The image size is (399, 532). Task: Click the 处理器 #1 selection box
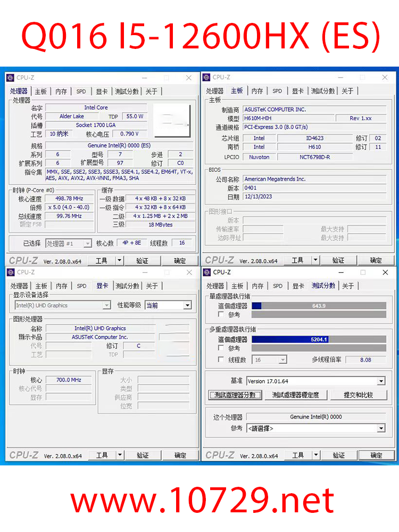click(x=68, y=243)
